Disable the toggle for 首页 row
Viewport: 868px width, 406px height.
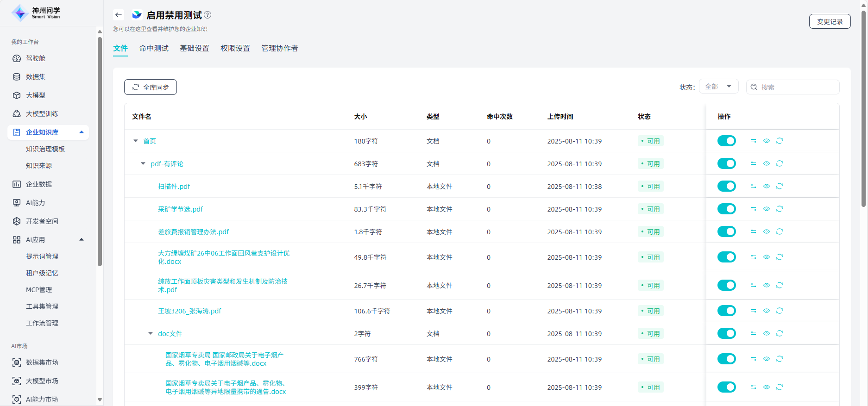(x=726, y=141)
